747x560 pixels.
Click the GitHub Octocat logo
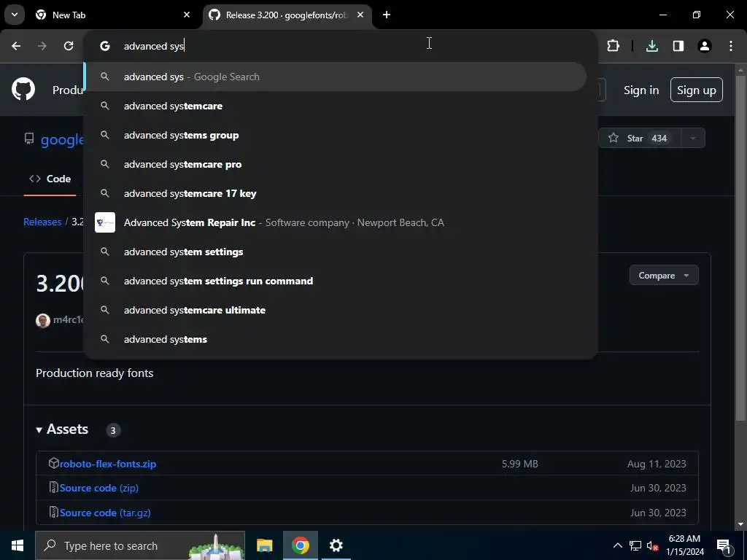tap(23, 89)
